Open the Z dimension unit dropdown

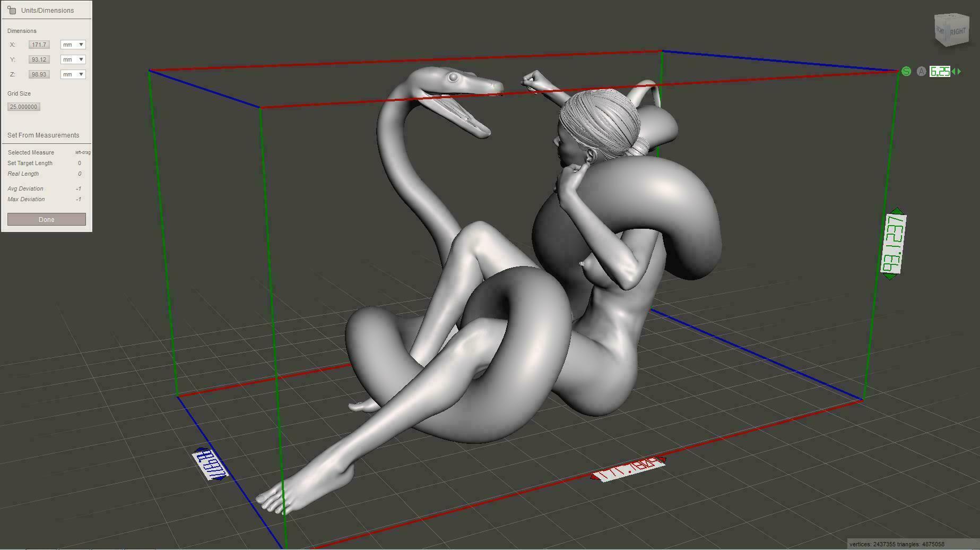[73, 74]
